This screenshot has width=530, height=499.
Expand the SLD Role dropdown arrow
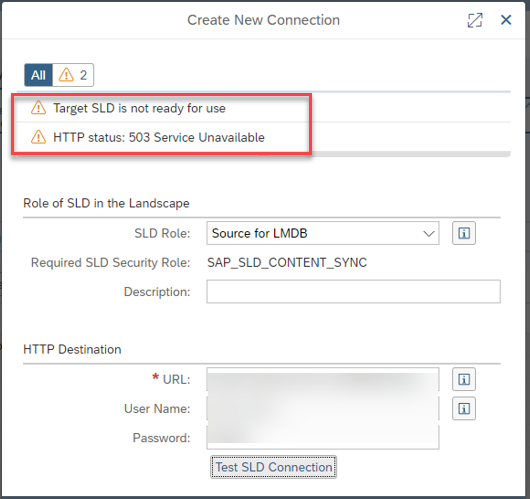pos(429,234)
